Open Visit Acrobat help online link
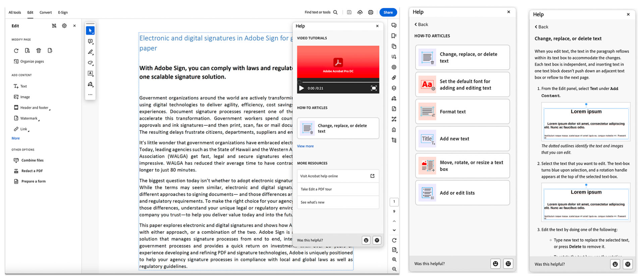This screenshot has width=644, height=279. tap(338, 176)
